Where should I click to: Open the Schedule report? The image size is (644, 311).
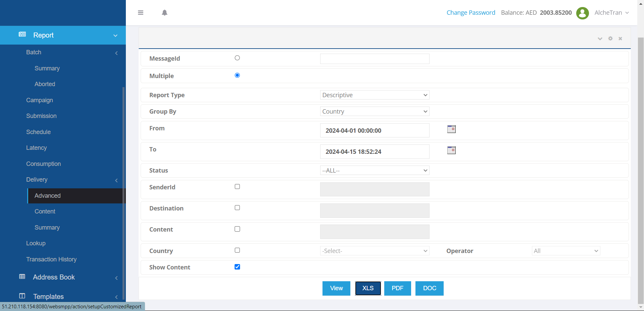[x=38, y=132]
